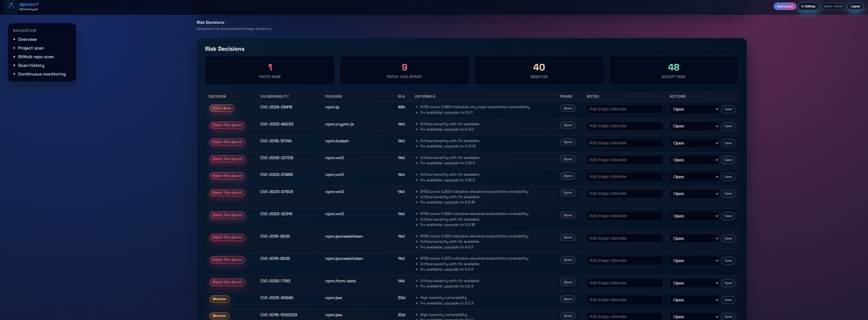The image size is (868, 320).
Task: Go to Project scan page
Action: 31,48
